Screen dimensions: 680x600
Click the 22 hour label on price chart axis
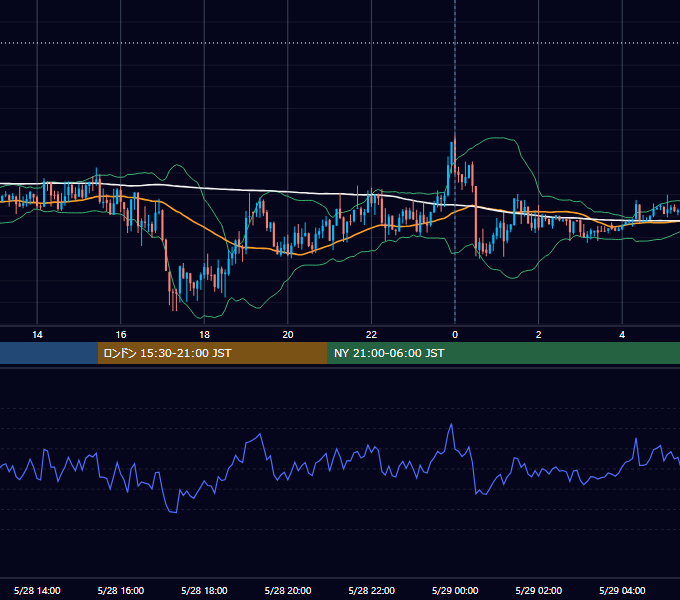(371, 335)
